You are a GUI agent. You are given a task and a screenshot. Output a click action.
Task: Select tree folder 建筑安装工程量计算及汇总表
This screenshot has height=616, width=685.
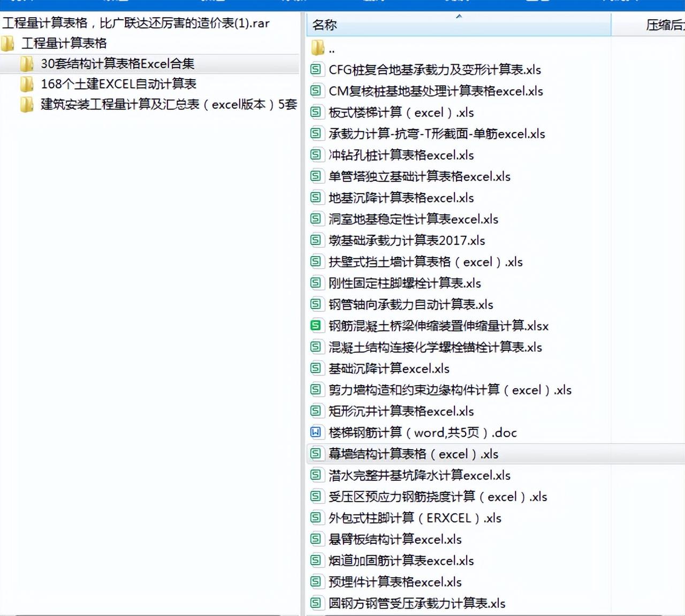pyautogui.click(x=169, y=104)
